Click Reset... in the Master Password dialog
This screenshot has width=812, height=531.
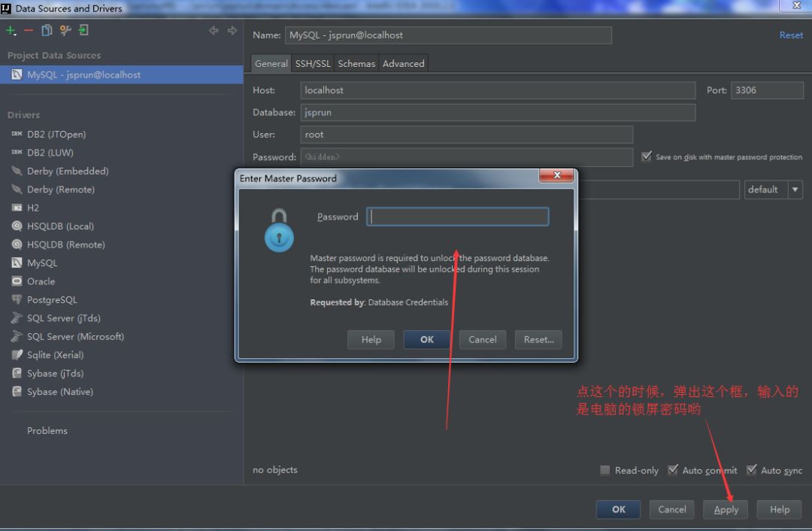point(538,340)
